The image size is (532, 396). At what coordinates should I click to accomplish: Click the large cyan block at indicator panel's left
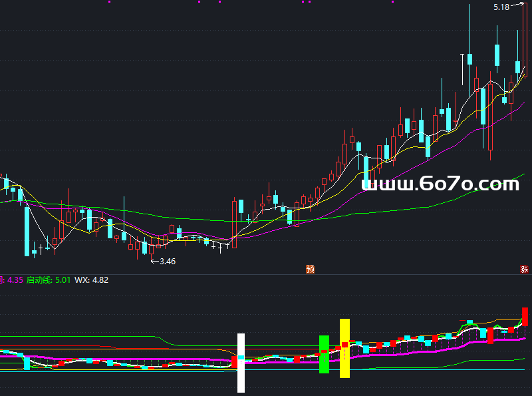(27, 362)
